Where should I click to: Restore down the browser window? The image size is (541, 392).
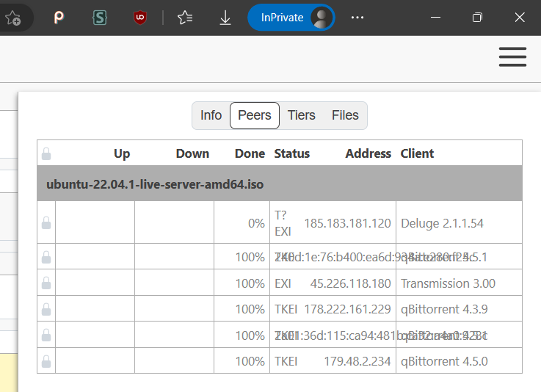[x=477, y=18]
